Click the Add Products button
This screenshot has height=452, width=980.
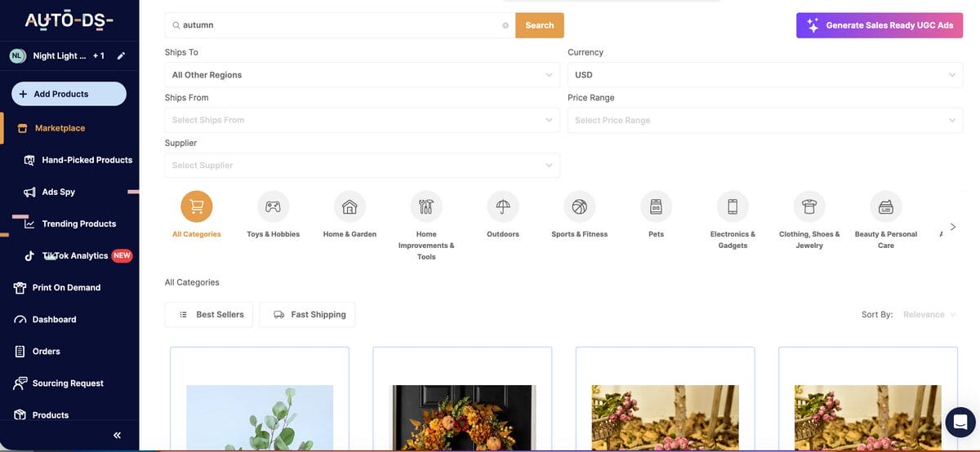(69, 94)
